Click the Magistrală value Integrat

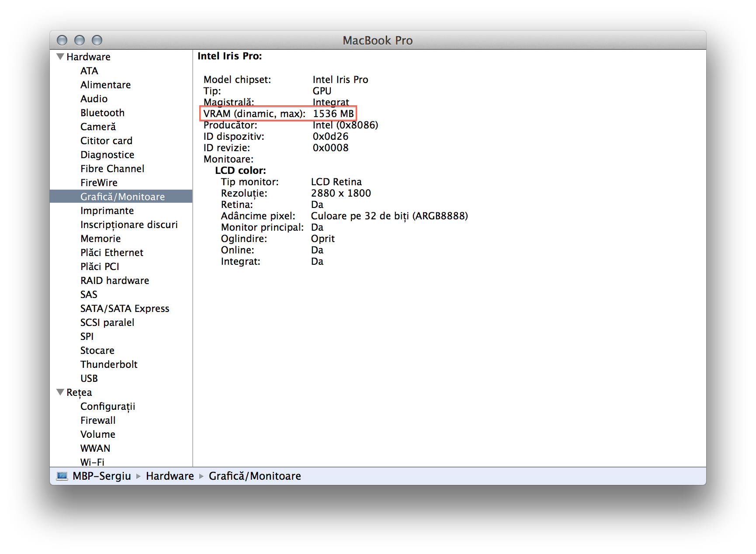(331, 102)
